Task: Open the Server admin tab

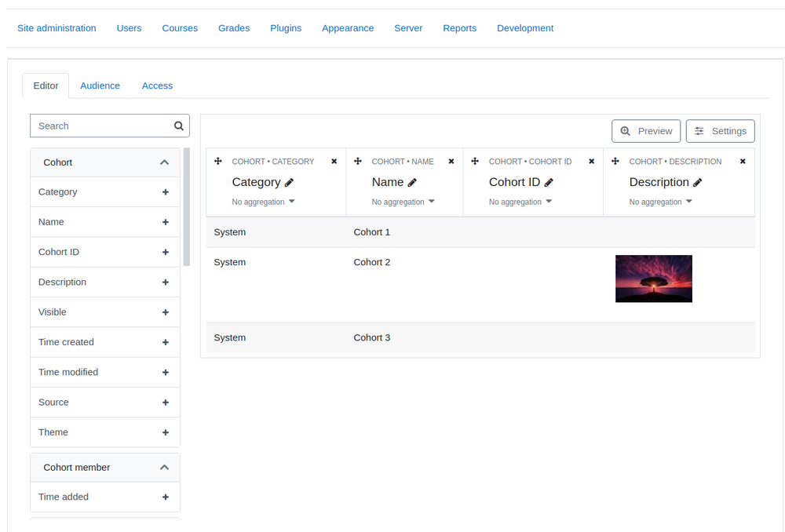Action: [408, 28]
